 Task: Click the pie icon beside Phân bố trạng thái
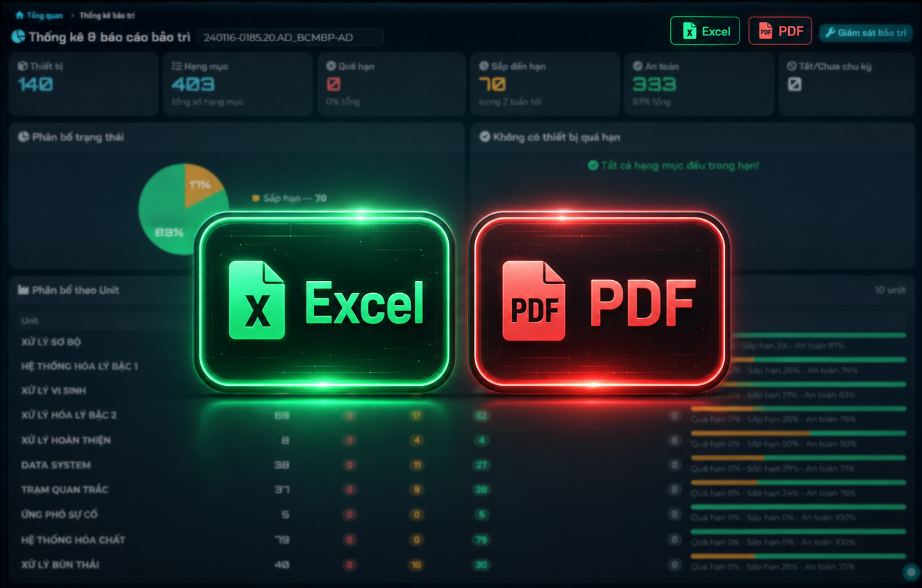[23, 136]
